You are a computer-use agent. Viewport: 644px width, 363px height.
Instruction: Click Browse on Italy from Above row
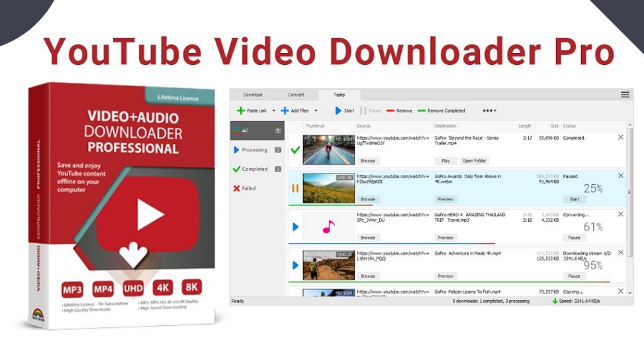point(367,199)
